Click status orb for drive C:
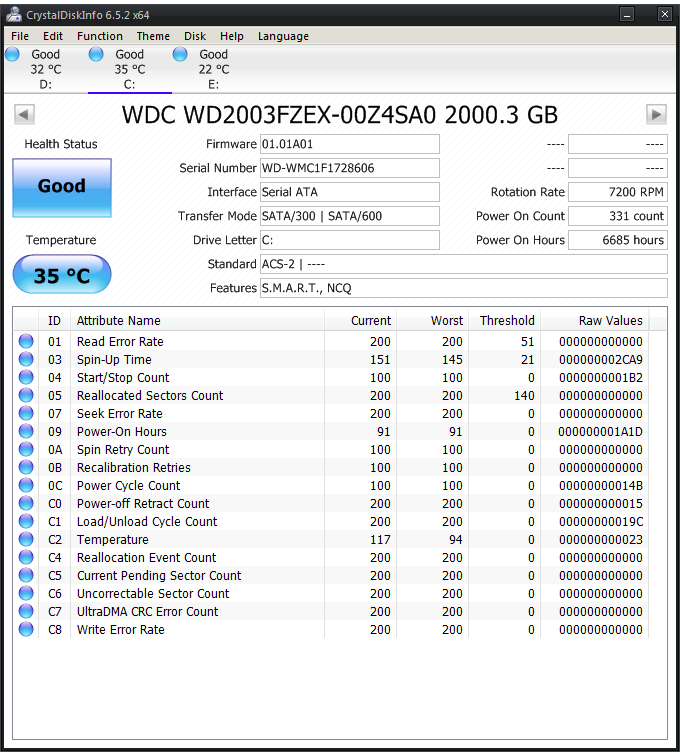 pos(96,54)
